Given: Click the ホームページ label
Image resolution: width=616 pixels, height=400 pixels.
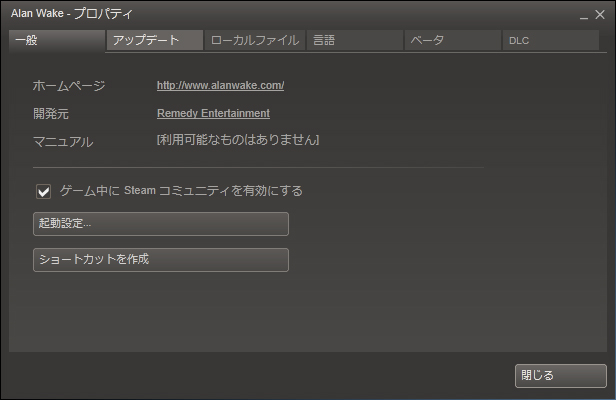Looking at the screenshot, I should 69,85.
